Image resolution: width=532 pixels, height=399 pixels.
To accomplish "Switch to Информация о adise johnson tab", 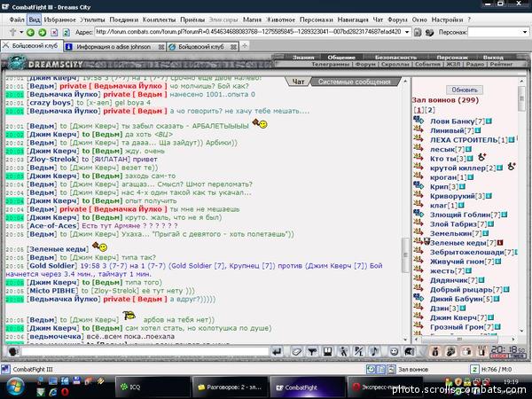I will (x=113, y=47).
